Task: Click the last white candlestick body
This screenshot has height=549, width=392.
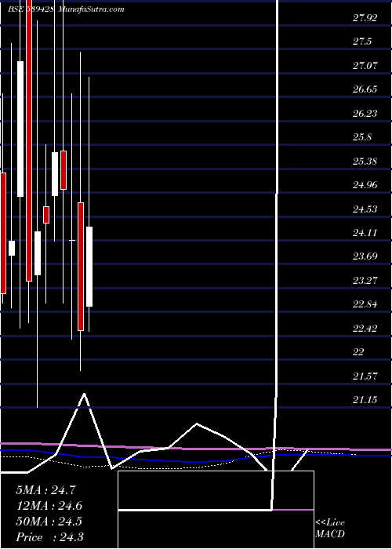Action: click(x=89, y=267)
